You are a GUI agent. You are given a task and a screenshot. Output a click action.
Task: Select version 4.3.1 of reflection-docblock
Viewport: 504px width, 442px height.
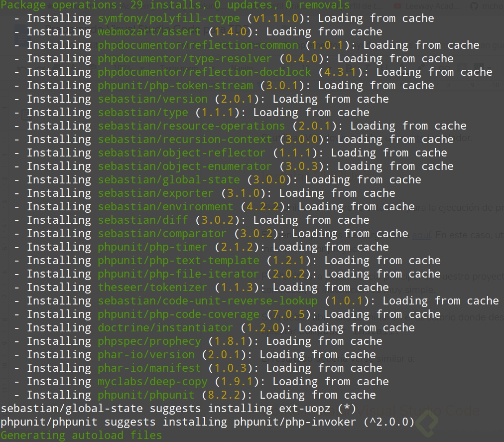click(x=340, y=72)
